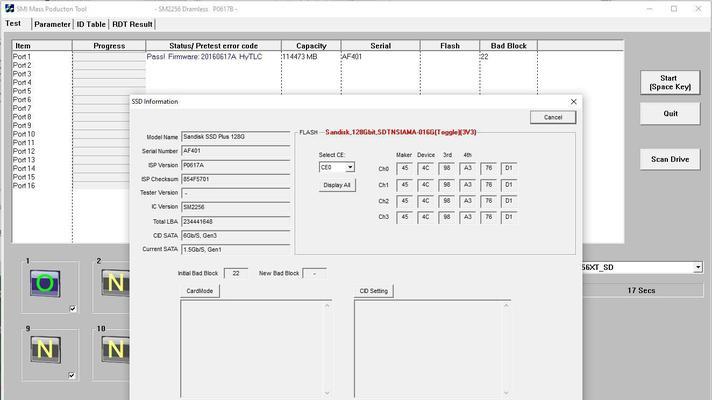The width and height of the screenshot is (712, 400).
Task: Click Ch0 last ID field D1
Action: pos(509,168)
